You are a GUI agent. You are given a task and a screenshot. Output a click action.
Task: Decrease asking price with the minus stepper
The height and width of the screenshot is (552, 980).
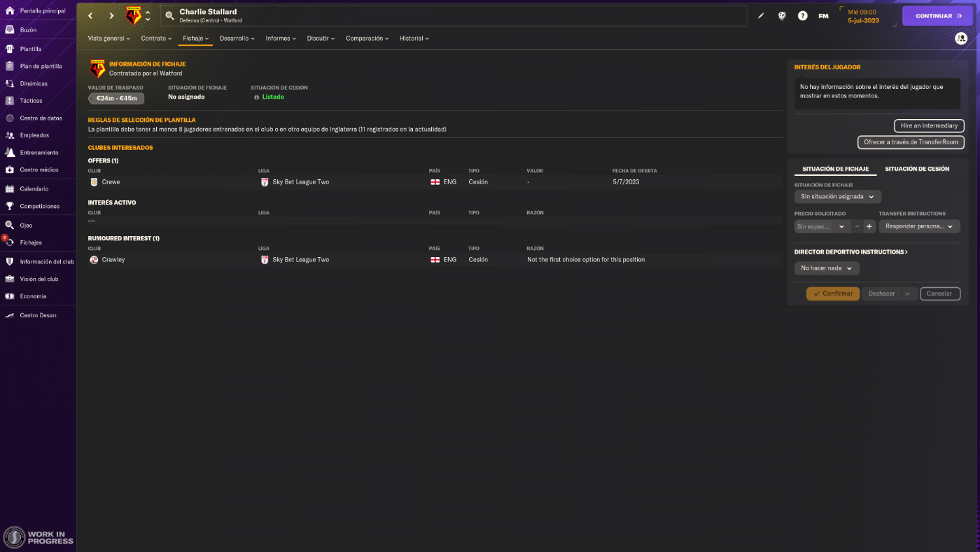pyautogui.click(x=857, y=226)
